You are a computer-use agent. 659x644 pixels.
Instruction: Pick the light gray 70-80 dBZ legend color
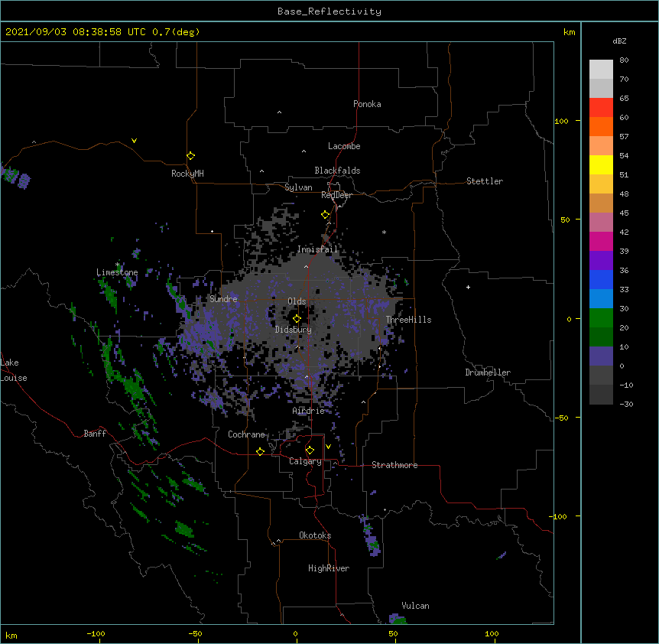[x=601, y=70]
